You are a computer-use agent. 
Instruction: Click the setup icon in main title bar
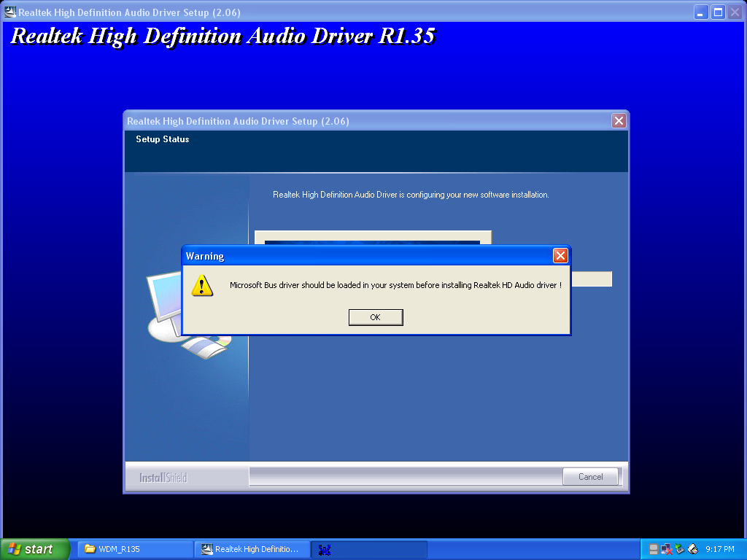pyautogui.click(x=10, y=12)
